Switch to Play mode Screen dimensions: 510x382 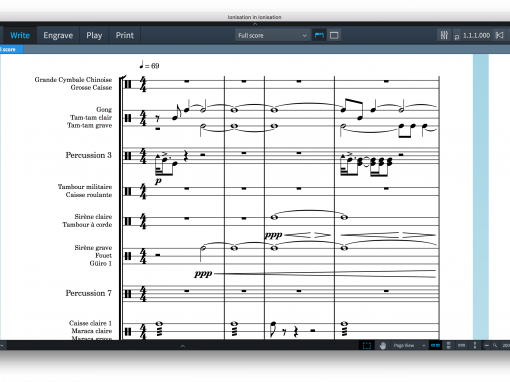tap(94, 35)
